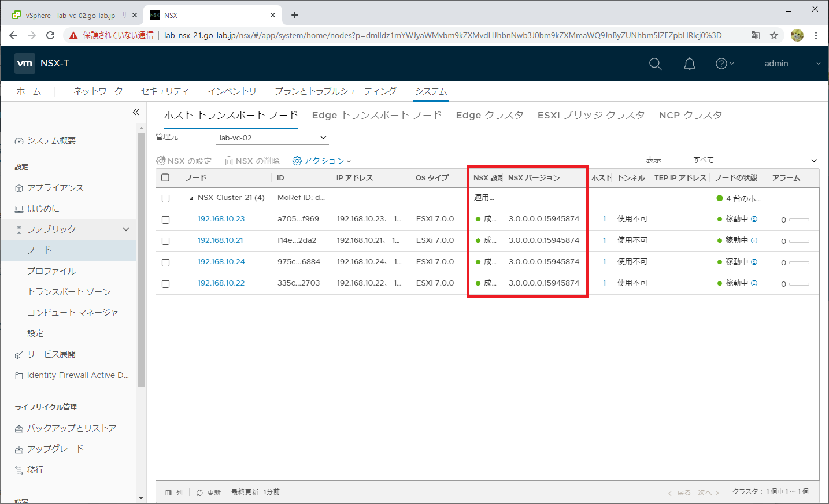829x504 pixels.
Task: Open the 表示 すべて filter dropdown
Action: coord(755,160)
